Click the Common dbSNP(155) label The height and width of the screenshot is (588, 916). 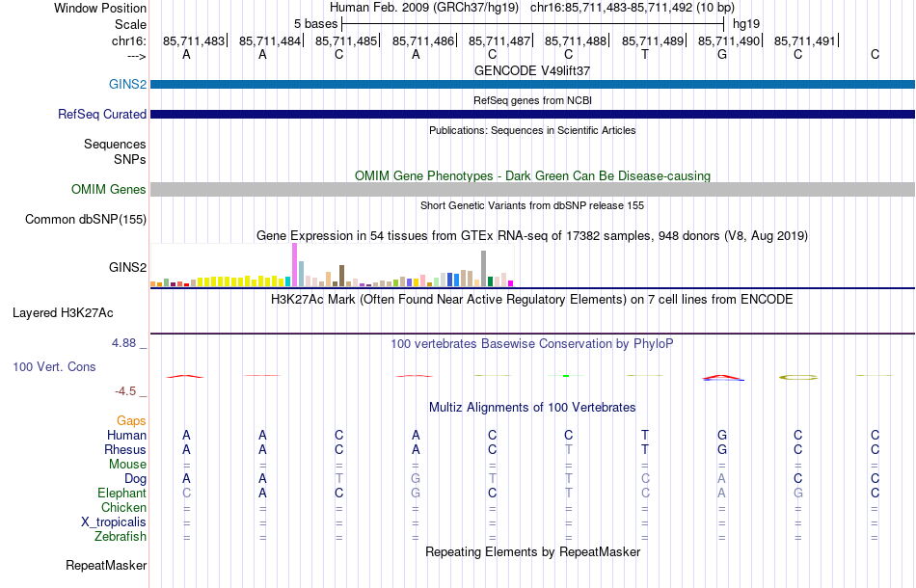pyautogui.click(x=86, y=220)
